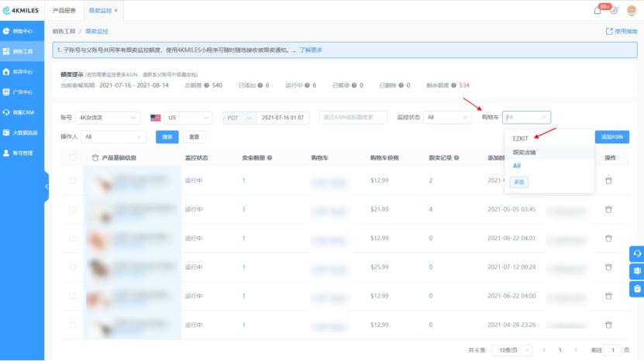Screen dimensions: 644x361
Task: Open the US marketplace dropdown
Action: tap(188, 118)
